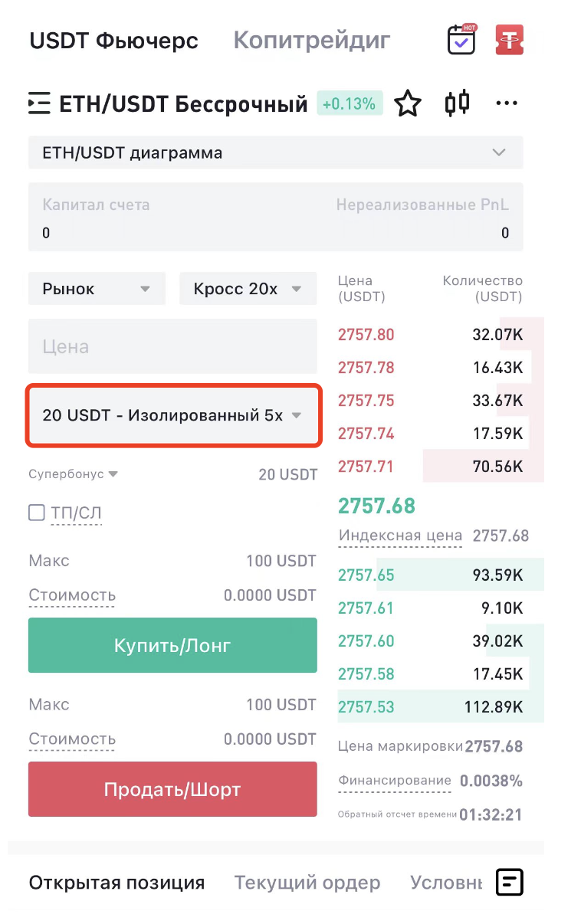The width and height of the screenshot is (581, 924).
Task: Tick the ТП/СЛ checkbox
Action: (36, 513)
